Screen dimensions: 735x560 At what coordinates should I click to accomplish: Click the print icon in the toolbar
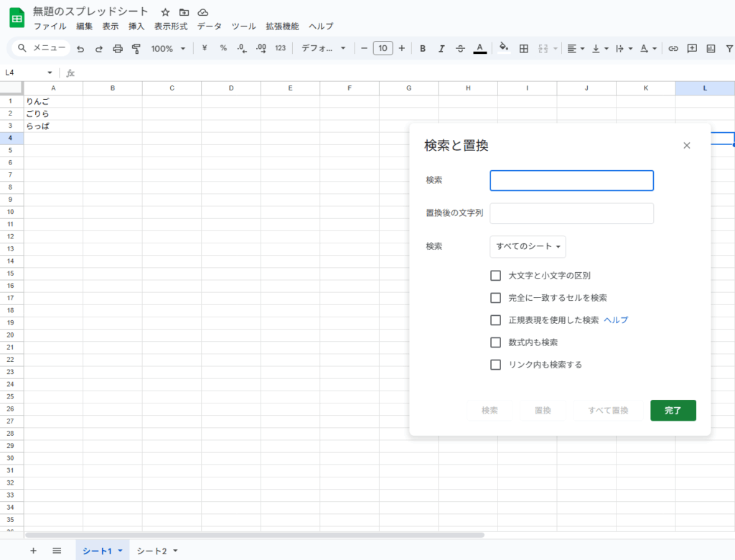[118, 49]
